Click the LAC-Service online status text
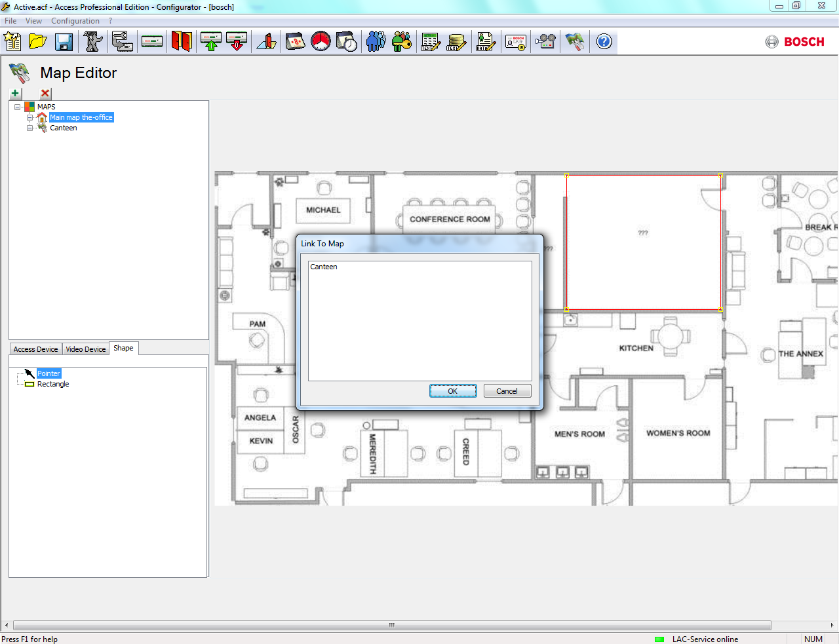The width and height of the screenshot is (839, 644). point(705,639)
